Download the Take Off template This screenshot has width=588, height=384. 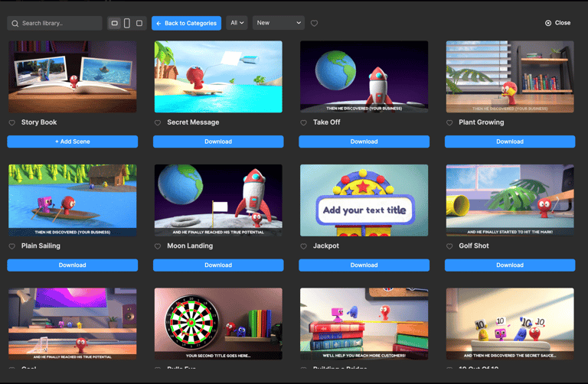[x=364, y=142]
